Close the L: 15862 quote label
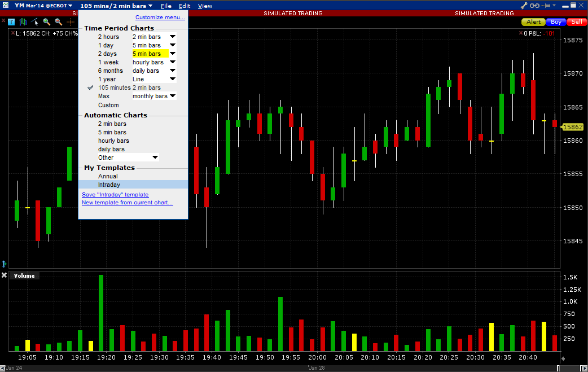588x372 pixels. [13, 33]
